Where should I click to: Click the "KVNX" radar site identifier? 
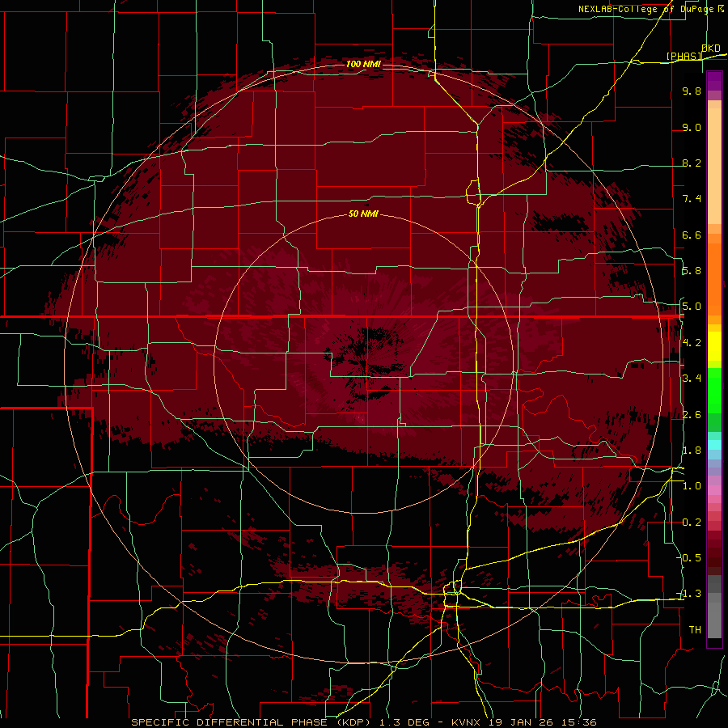click(468, 722)
